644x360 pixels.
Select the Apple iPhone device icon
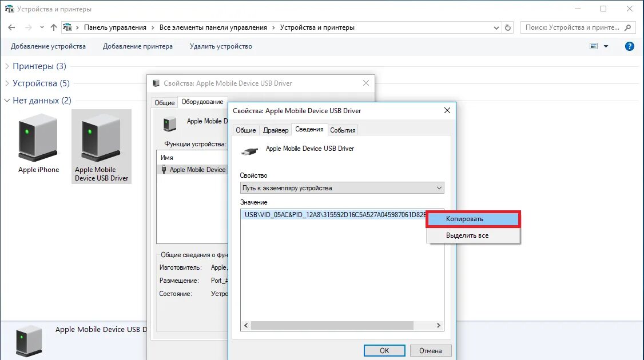point(38,138)
